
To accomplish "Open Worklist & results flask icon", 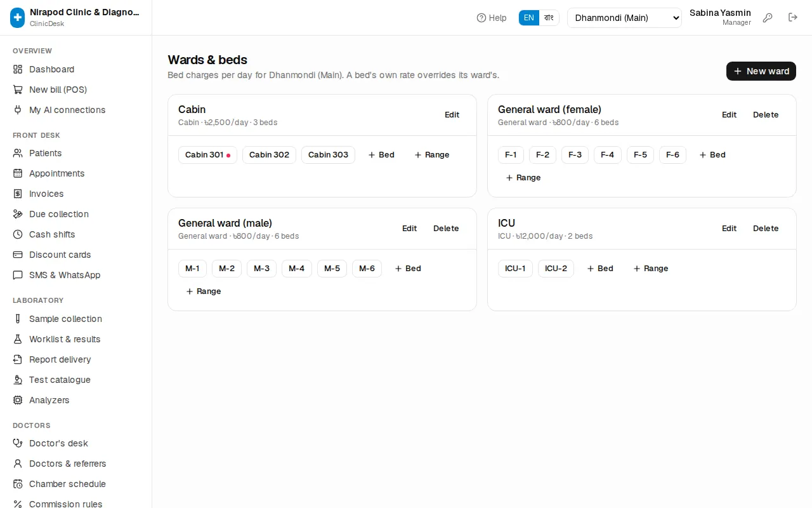I will (18, 339).
